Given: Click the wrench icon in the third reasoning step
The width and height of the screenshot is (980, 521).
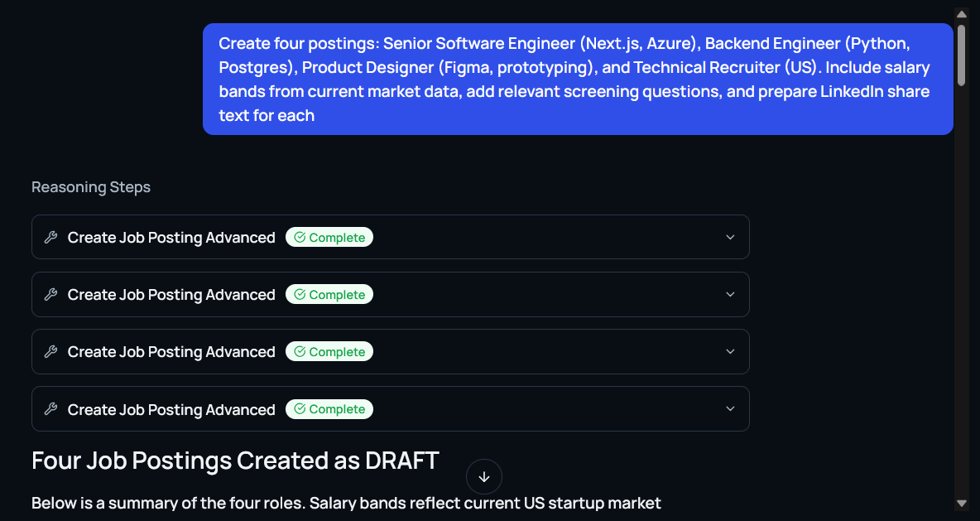Looking at the screenshot, I should tap(50, 352).
